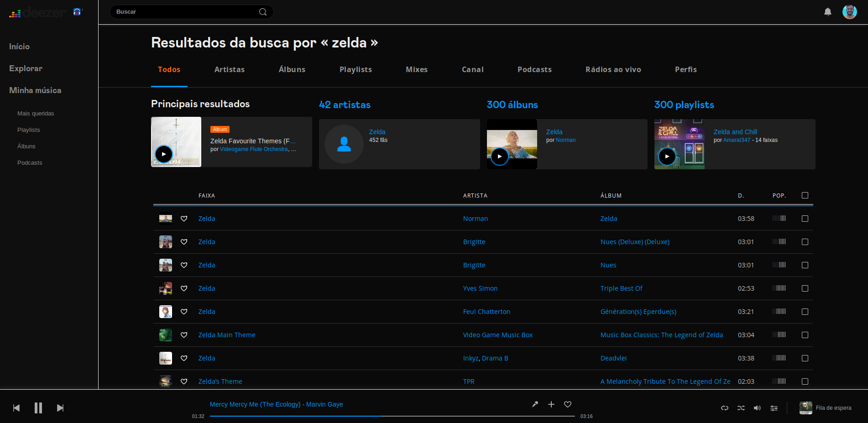Viewport: 868px width, 423px height.
Task: Open the Fila de espera queue
Action: [826, 408]
